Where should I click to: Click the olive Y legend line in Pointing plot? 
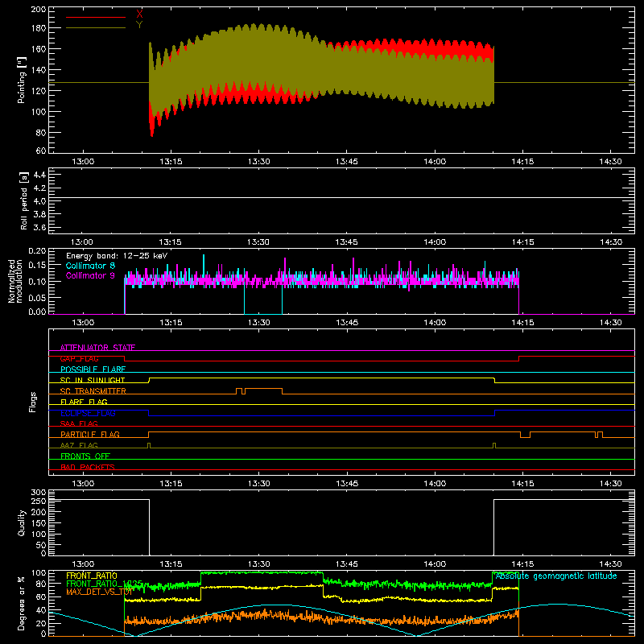tap(96, 28)
